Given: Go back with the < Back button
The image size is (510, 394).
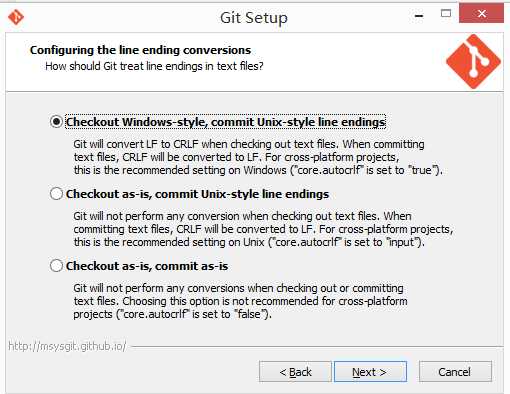Looking at the screenshot, I should [x=295, y=372].
